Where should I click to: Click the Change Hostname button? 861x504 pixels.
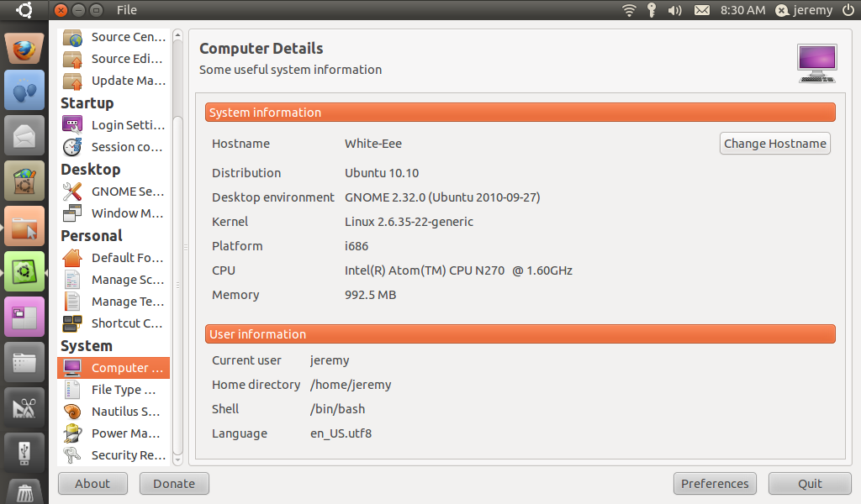coord(774,144)
